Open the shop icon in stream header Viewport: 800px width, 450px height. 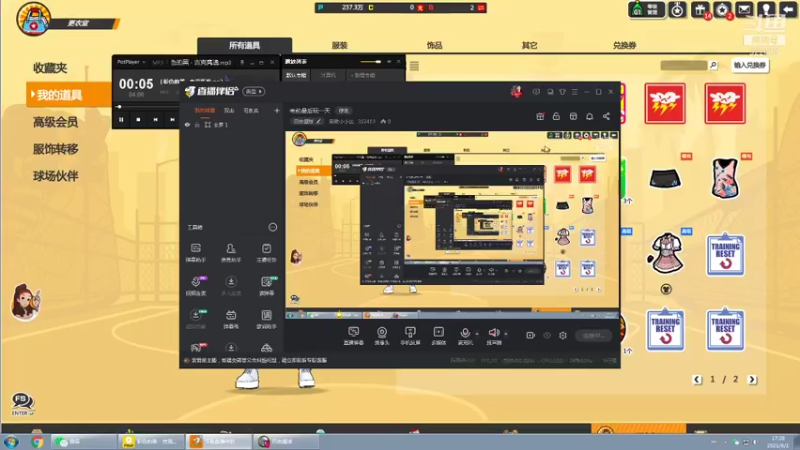573,116
